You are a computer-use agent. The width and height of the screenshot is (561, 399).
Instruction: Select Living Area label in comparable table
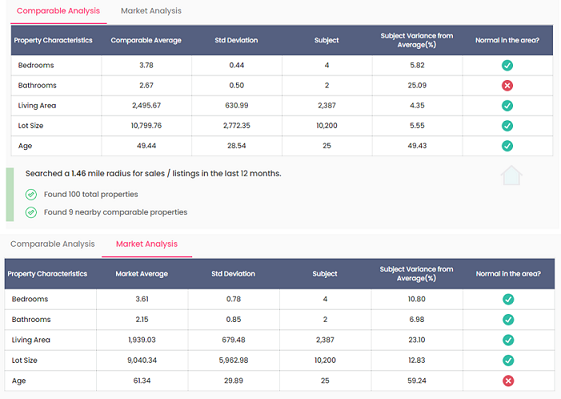tap(37, 106)
